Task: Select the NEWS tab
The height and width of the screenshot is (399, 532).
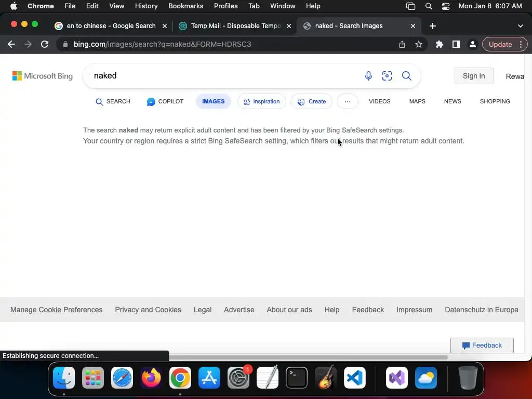Action: (x=453, y=101)
